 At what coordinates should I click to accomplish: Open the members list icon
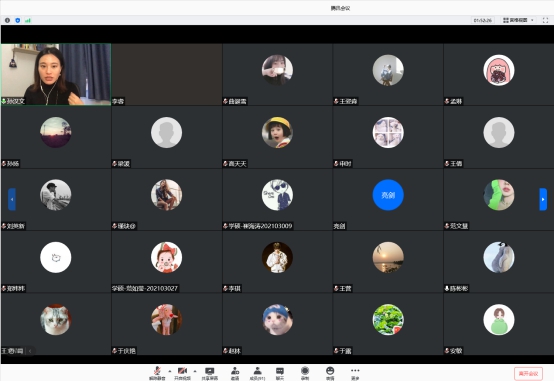(258, 373)
